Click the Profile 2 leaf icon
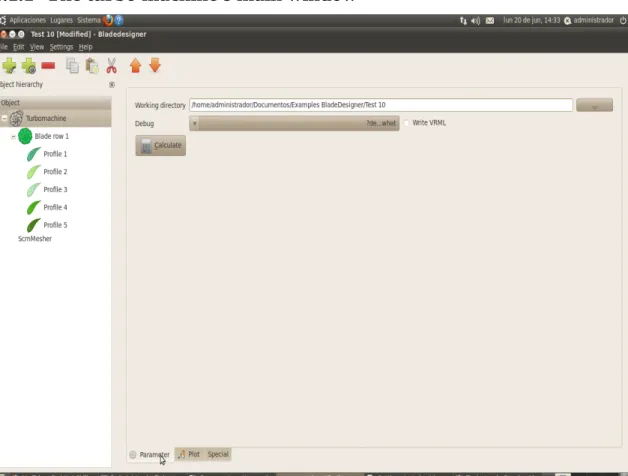The image size is (628, 476). pyautogui.click(x=34, y=172)
